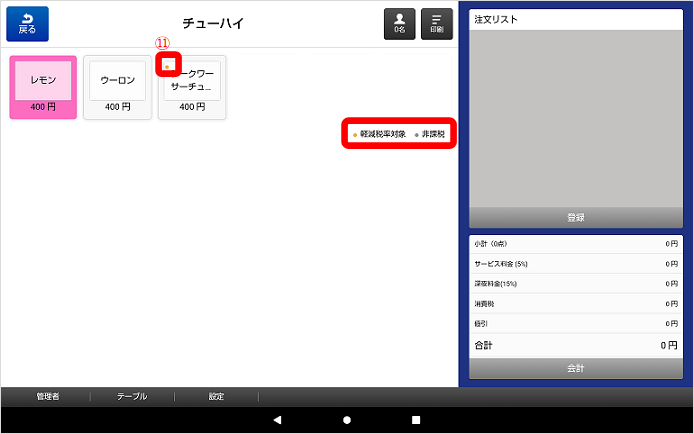Screen dimensions: 694x434
Task: Click the 軽減税率対象 legend label
Action: tap(382, 134)
